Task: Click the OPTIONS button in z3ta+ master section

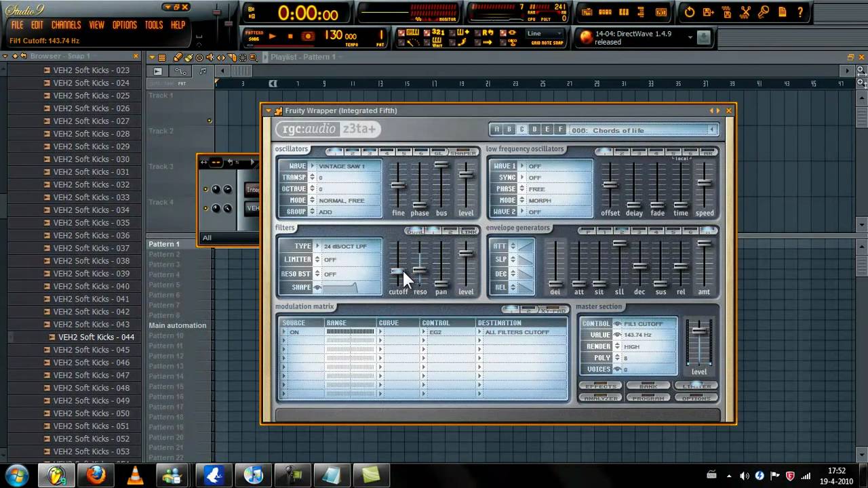Action: point(696,399)
